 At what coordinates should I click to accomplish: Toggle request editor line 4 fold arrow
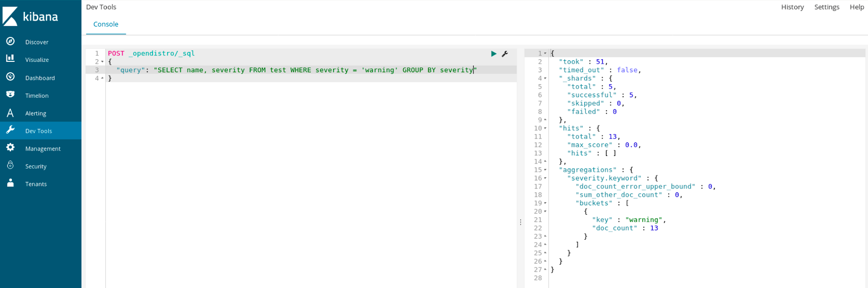103,78
